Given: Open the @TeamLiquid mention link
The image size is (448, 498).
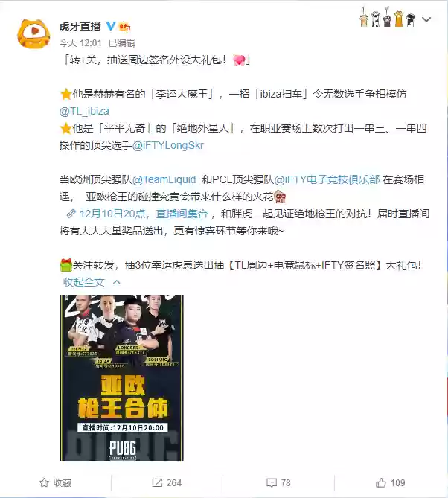Looking at the screenshot, I should [164, 179].
